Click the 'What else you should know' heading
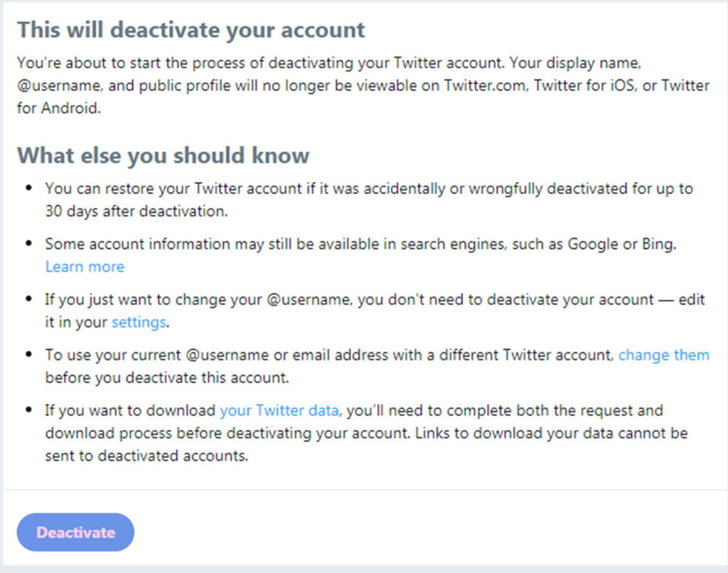Viewport: 728px width, 573px height. pos(163,155)
